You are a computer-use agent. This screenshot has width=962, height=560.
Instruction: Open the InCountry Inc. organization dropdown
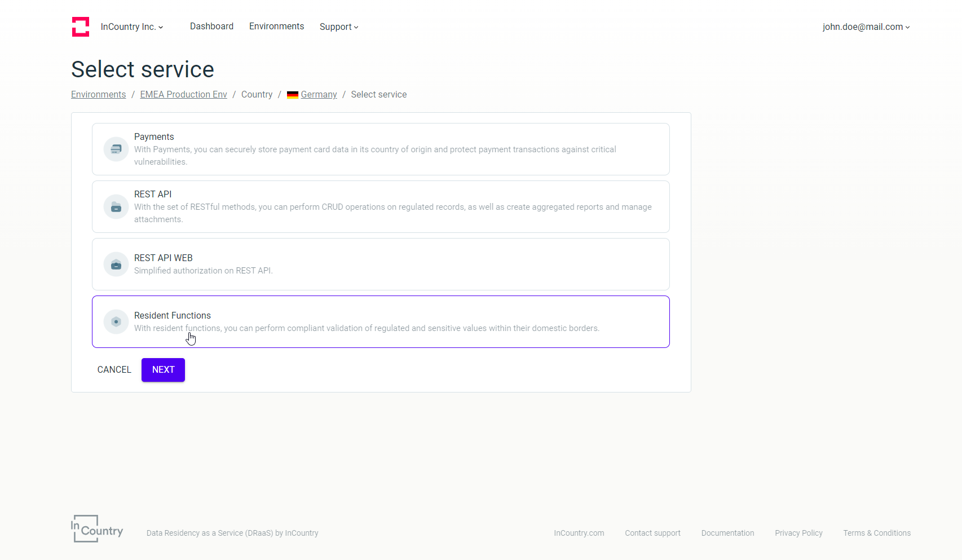tap(131, 27)
